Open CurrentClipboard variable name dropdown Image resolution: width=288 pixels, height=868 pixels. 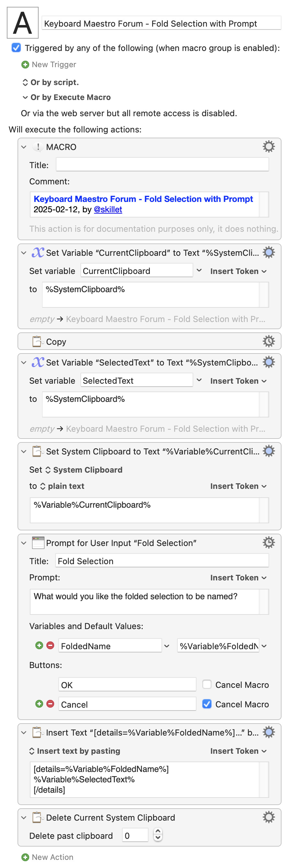click(x=199, y=271)
